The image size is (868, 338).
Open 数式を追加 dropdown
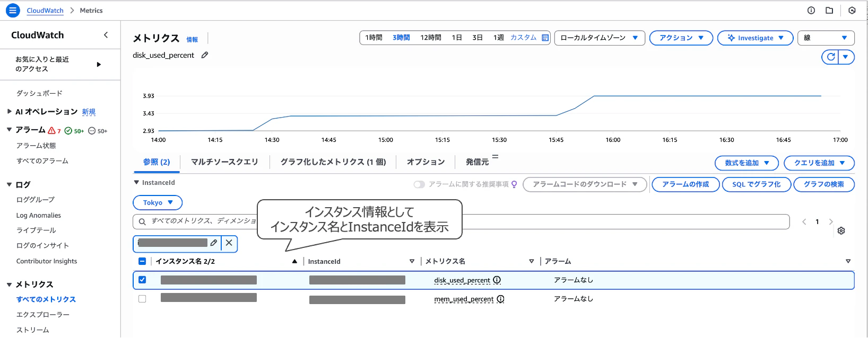(x=747, y=163)
